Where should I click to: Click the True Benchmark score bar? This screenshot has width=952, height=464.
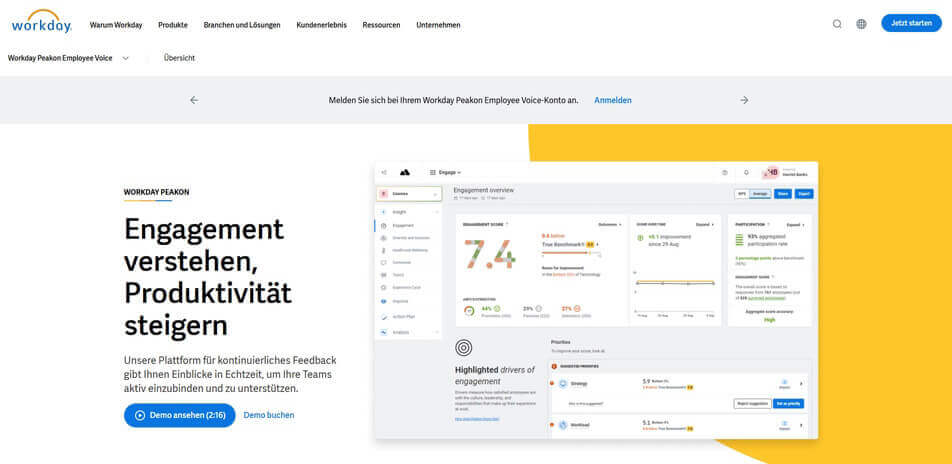pyautogui.click(x=570, y=252)
